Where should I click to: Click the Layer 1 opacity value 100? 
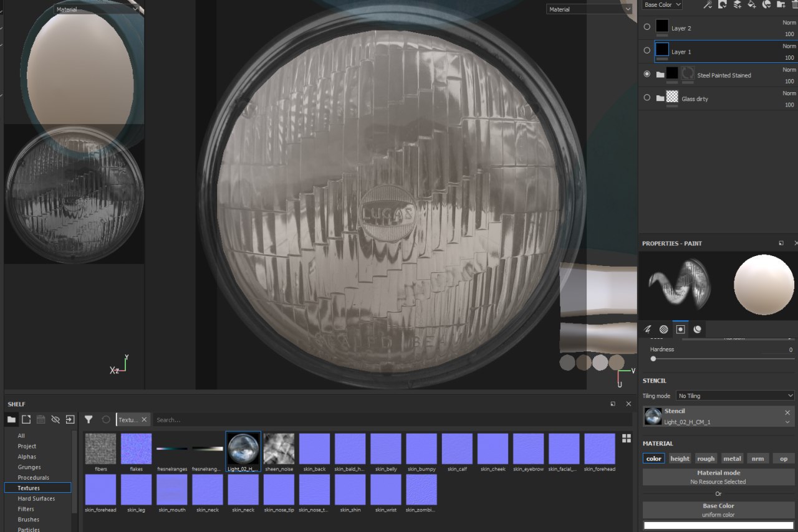click(x=789, y=57)
